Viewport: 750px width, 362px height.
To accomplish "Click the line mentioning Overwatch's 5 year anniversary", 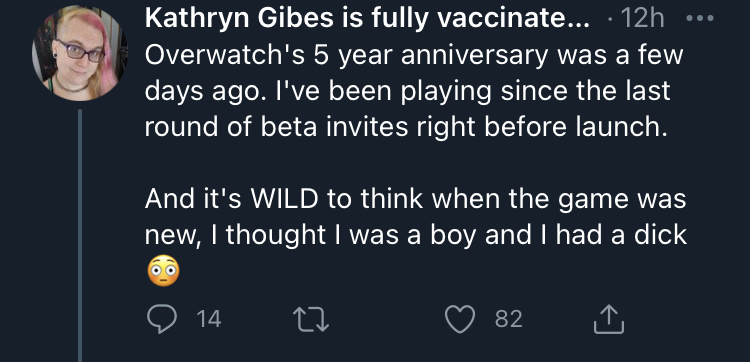I will coord(414,55).
